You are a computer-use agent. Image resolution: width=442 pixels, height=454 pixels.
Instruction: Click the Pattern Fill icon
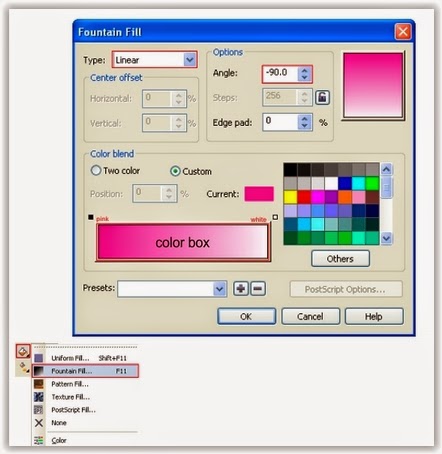(39, 384)
